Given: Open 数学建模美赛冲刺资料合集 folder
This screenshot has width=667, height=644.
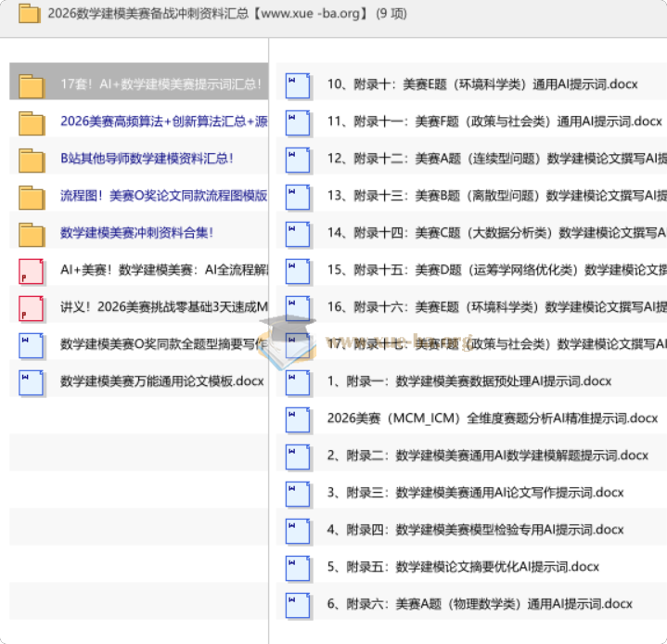Looking at the screenshot, I should click(136, 233).
